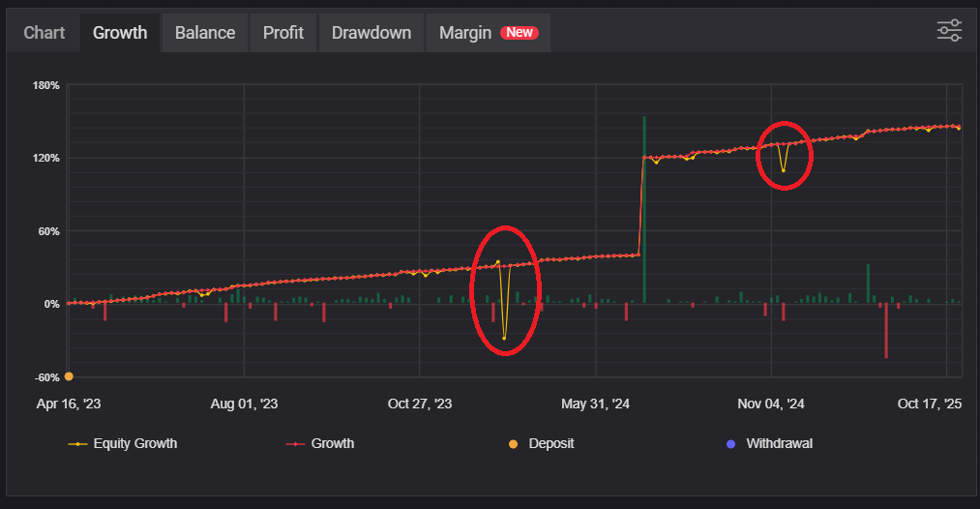Click the Apr 16, '23 date label
The image size is (980, 509).
pyautogui.click(x=68, y=404)
